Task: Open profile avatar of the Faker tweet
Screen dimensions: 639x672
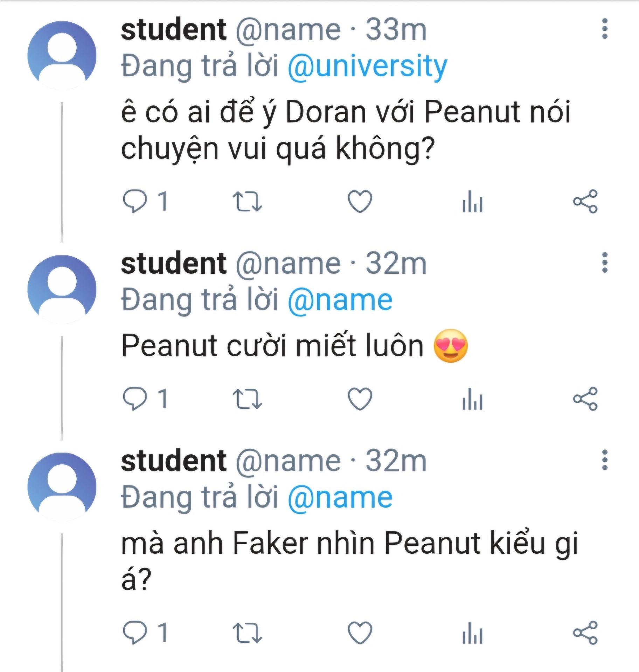Action: [x=62, y=486]
